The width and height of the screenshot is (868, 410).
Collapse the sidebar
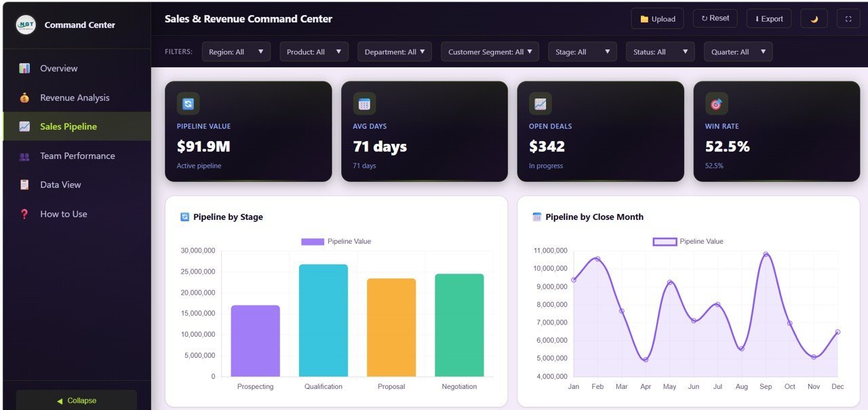pos(76,400)
